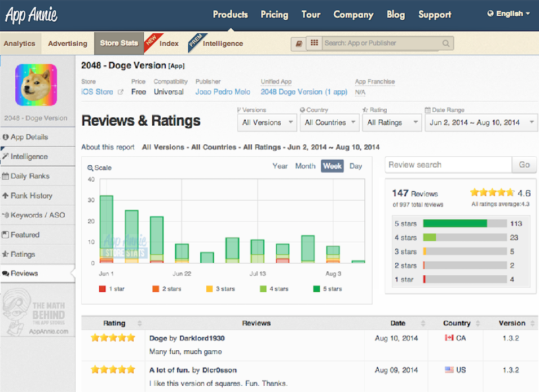This screenshot has height=392, width=539.
Task: Click reviewer name Darklord1930
Action: click(202, 338)
